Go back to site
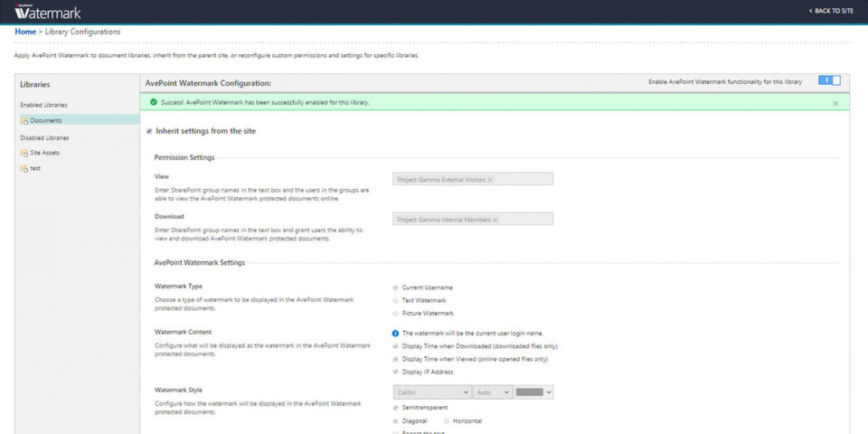The height and width of the screenshot is (434, 868). pyautogui.click(x=832, y=11)
